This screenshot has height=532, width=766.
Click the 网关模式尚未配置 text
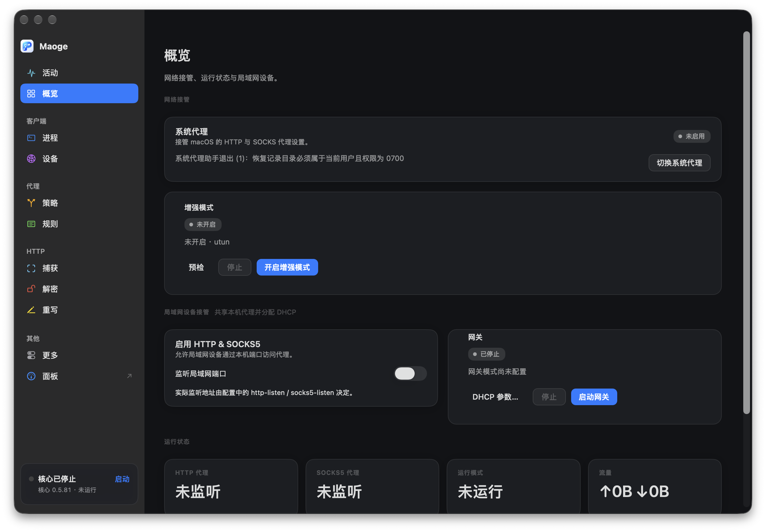[497, 371]
